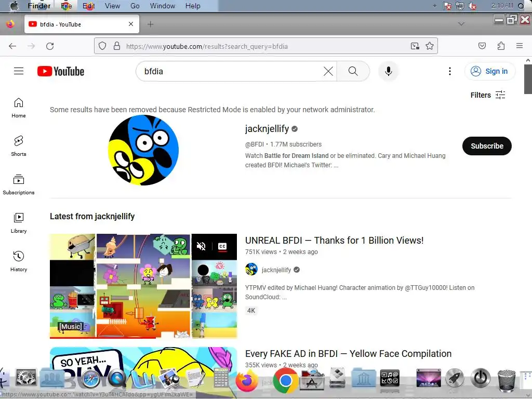This screenshot has width=532, height=399.
Task: Unmute the video preview
Action: (x=201, y=246)
